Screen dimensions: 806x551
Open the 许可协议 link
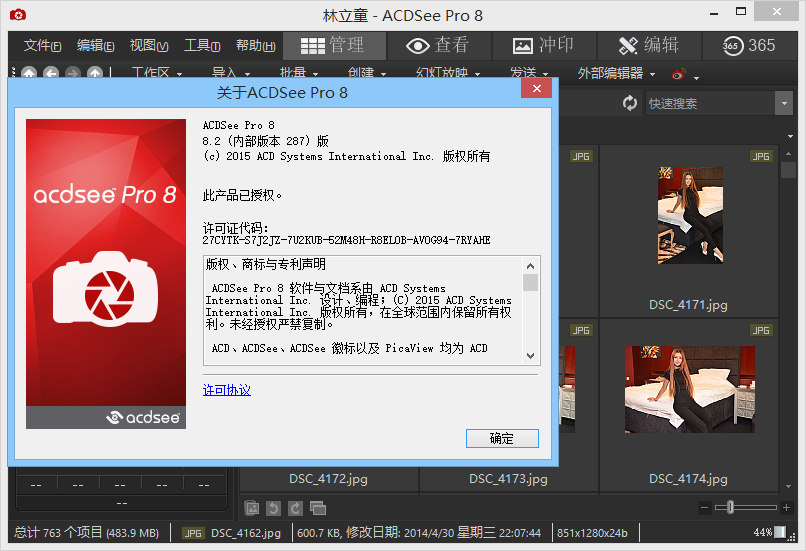(227, 390)
